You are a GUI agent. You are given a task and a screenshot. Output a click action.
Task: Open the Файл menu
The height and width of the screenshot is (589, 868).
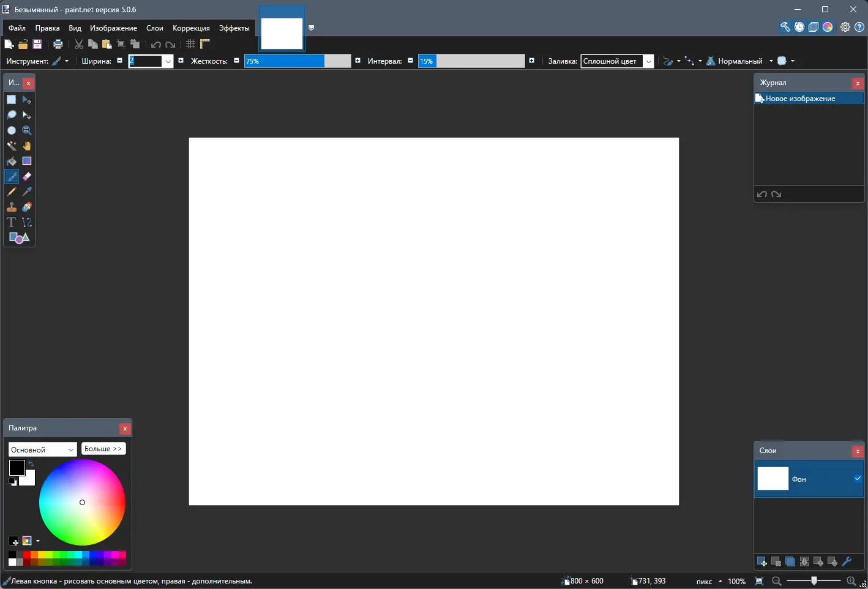(x=17, y=28)
